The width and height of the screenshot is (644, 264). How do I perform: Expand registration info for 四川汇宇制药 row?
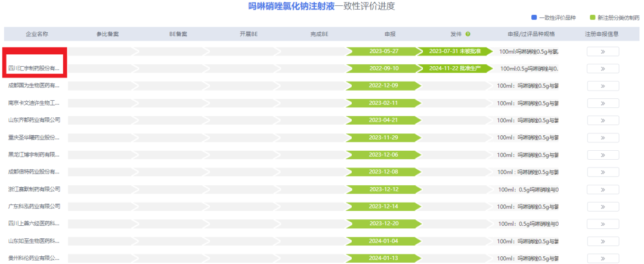[x=602, y=69]
